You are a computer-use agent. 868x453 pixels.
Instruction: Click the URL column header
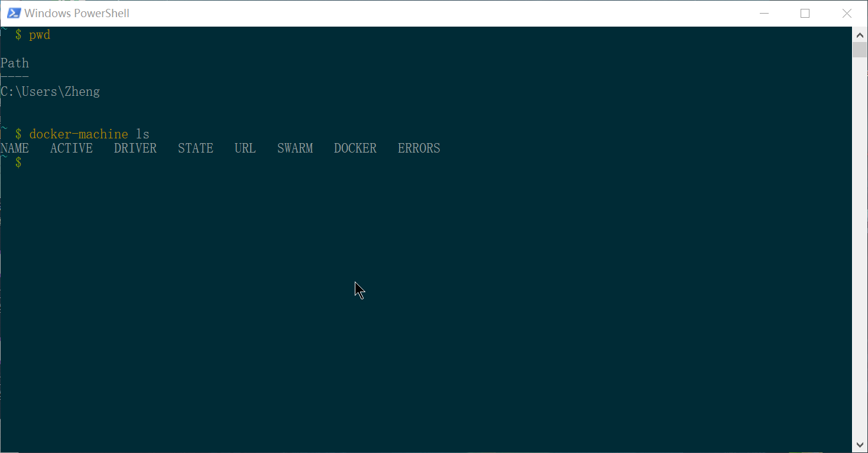click(245, 148)
